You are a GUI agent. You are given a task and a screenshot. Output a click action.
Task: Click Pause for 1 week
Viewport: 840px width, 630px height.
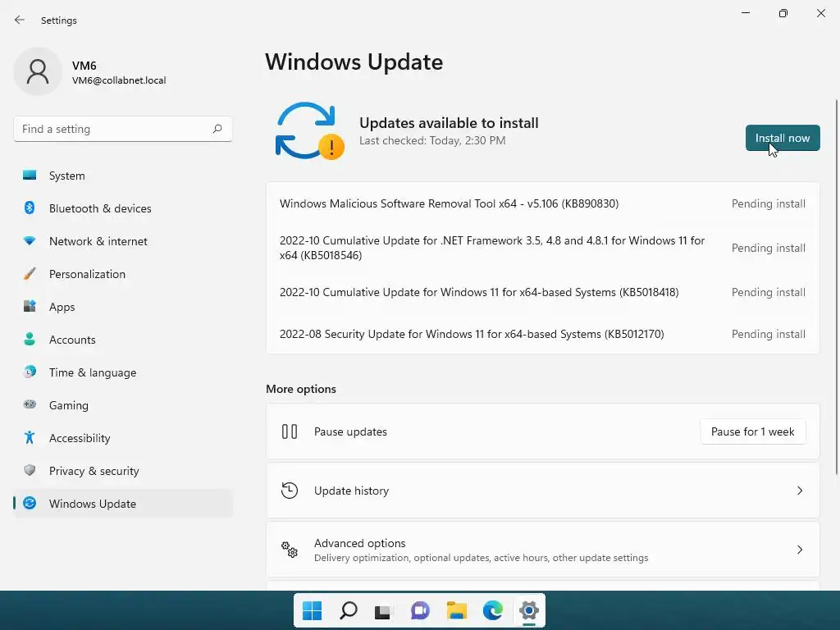click(752, 431)
